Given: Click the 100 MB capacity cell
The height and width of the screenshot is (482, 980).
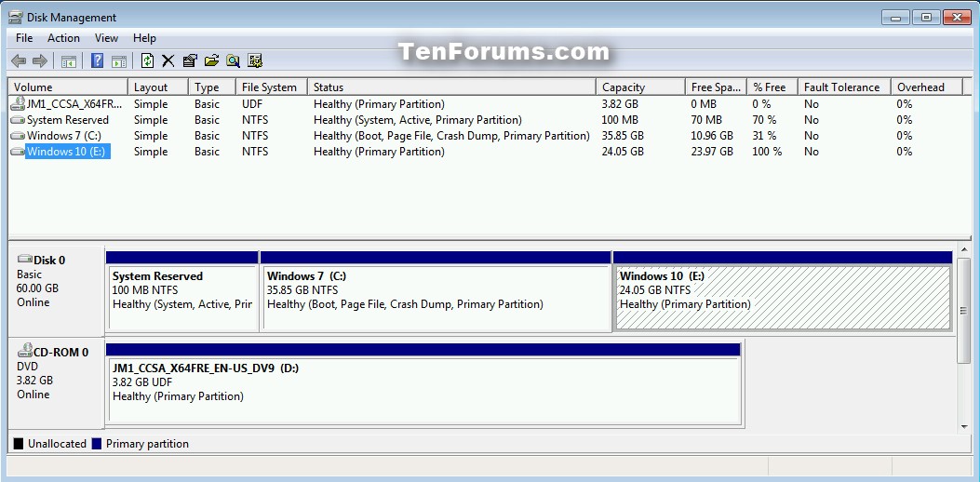Looking at the screenshot, I should tap(620, 120).
